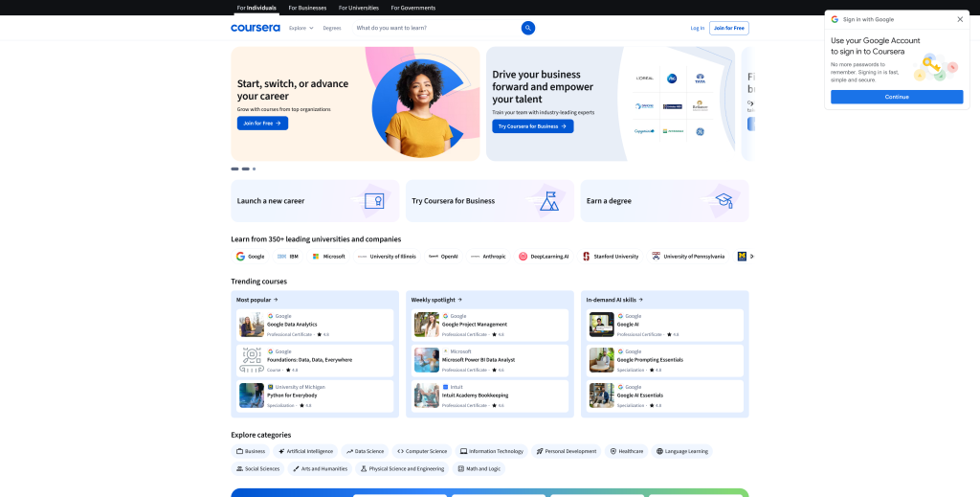Screen dimensions: 980x497
Task: Click the University of Illinois chip
Action: [387, 257]
